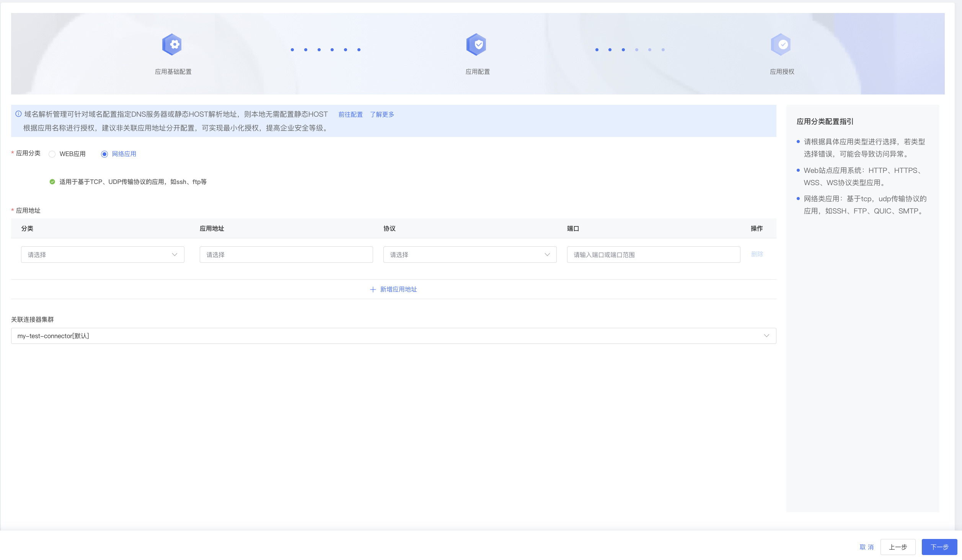Viewport: 962px width, 560px height.
Task: Proceed with 下一步 button
Action: 939,547
